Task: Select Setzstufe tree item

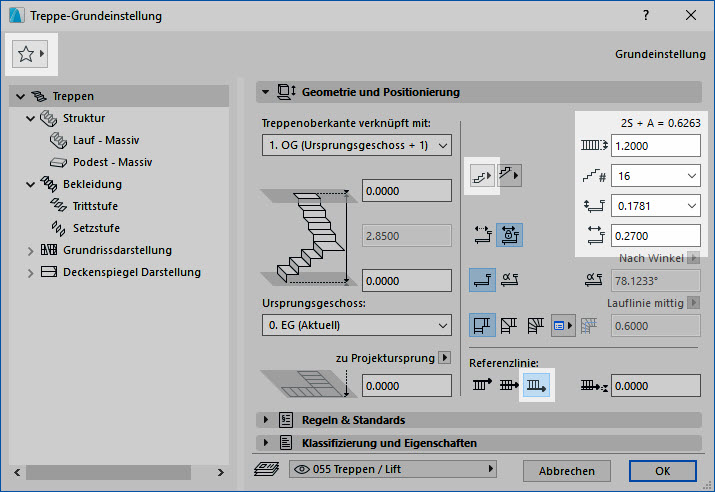Action: (x=96, y=228)
